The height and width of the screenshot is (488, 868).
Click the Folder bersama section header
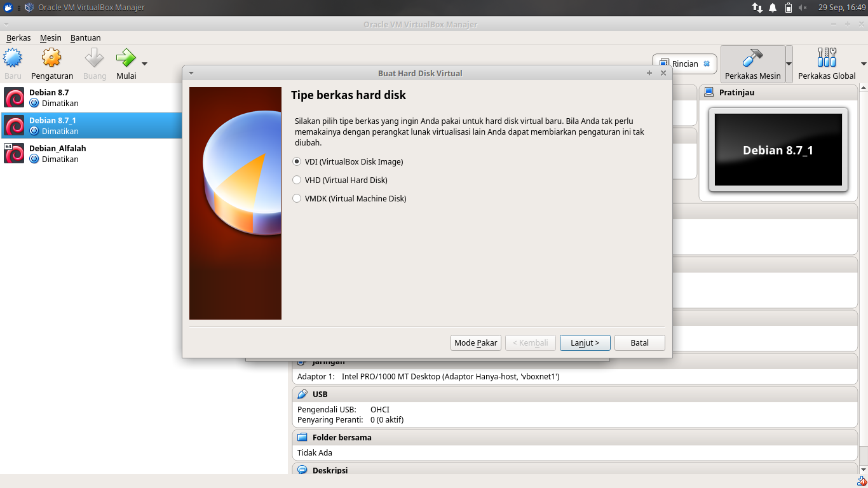click(575, 437)
